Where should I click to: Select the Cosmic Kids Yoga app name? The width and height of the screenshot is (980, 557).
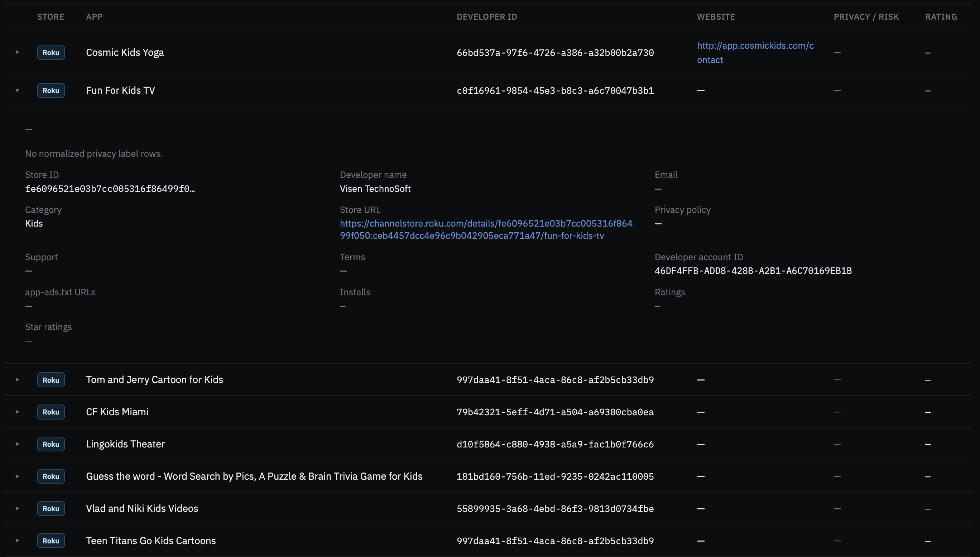(125, 52)
